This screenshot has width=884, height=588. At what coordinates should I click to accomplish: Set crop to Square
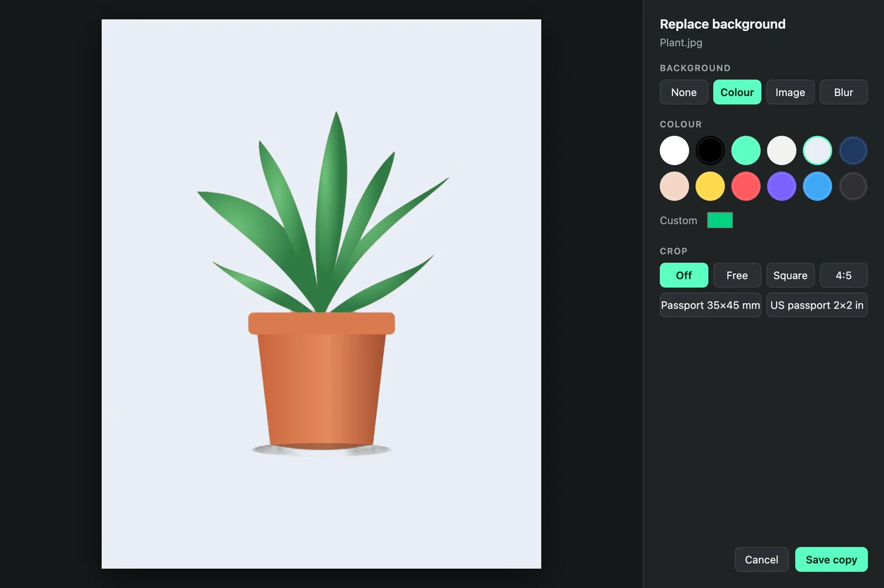coord(790,275)
